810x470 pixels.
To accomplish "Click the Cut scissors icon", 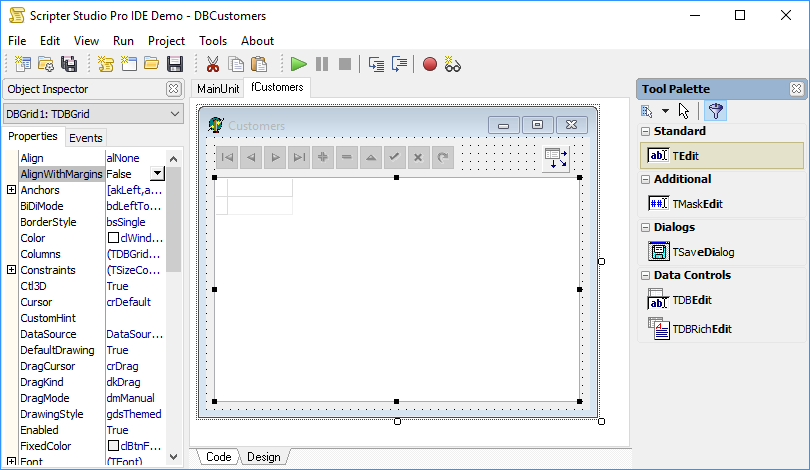I will point(213,64).
